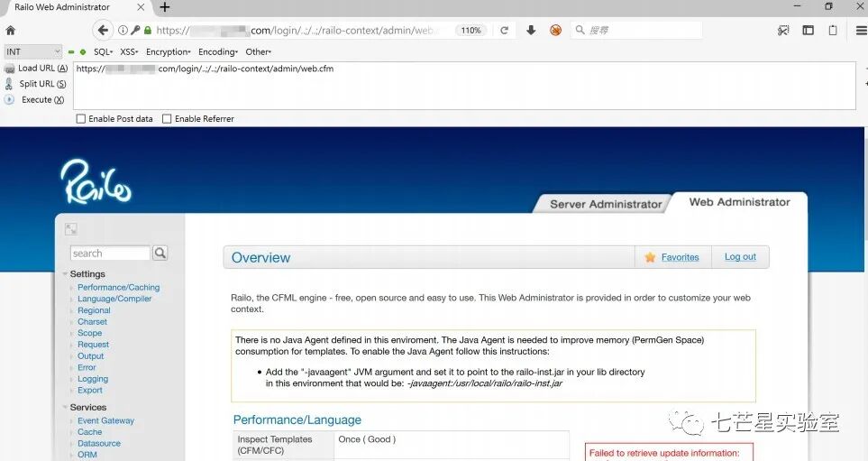Click the key icon in address bar
The width and height of the screenshot is (868, 461).
(x=135, y=30)
